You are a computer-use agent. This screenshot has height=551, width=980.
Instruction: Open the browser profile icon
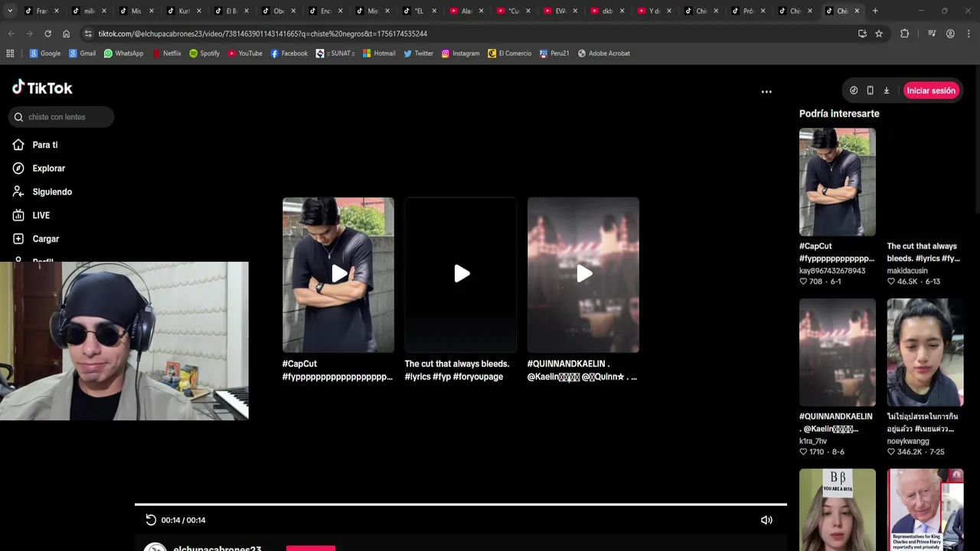[x=950, y=34]
